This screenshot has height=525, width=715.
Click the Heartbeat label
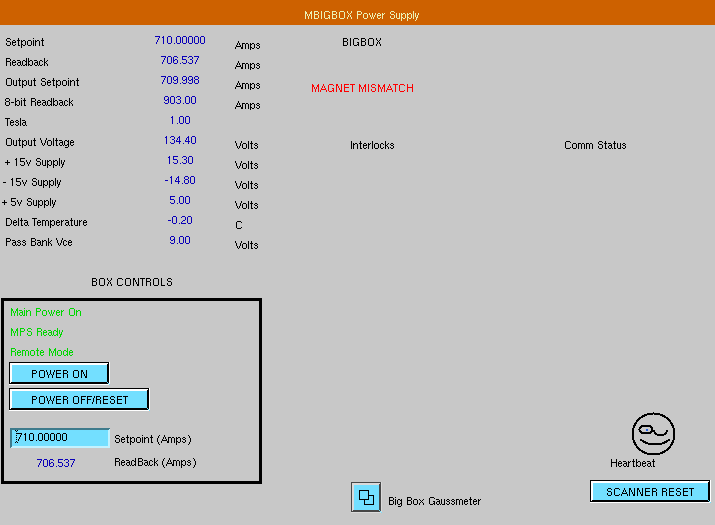[632, 463]
